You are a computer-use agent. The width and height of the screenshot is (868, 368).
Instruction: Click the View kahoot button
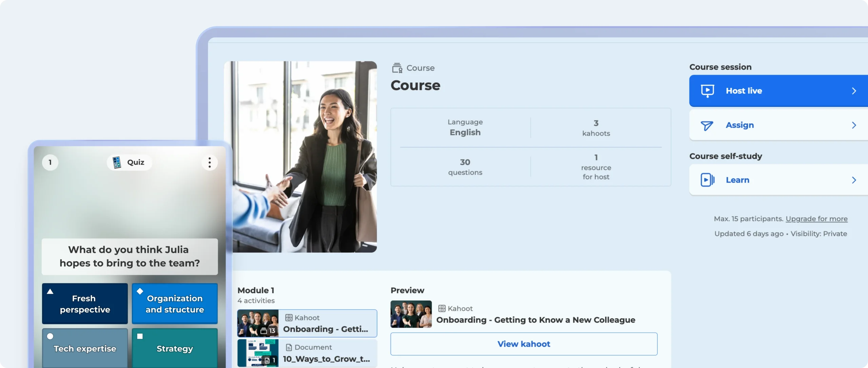pos(524,344)
